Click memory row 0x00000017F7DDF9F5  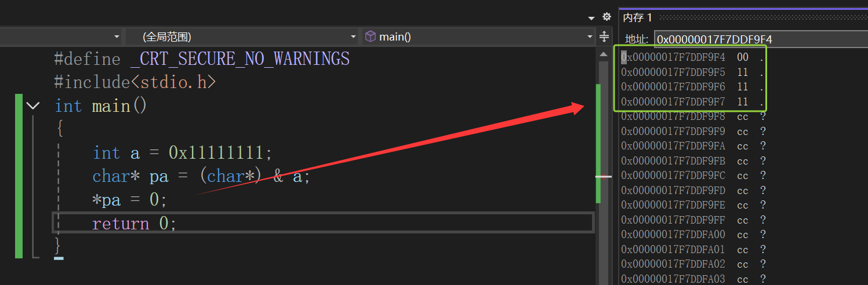[x=693, y=72]
